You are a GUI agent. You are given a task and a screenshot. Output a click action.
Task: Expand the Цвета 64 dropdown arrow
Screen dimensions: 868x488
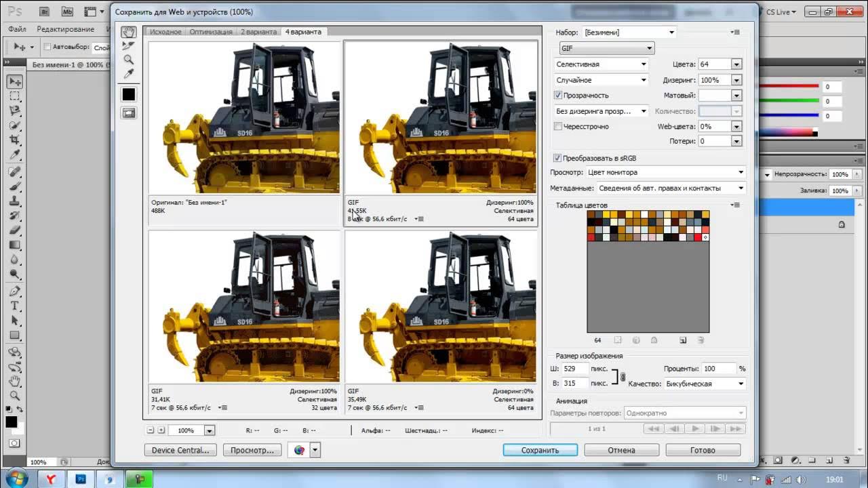pos(736,64)
